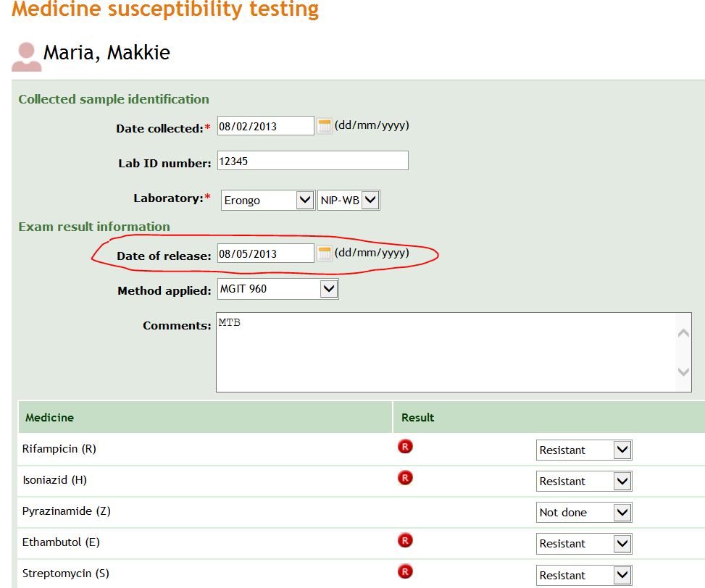Viewport: 705px width, 588px height.
Task: Click the Date of release input field
Action: tap(266, 253)
